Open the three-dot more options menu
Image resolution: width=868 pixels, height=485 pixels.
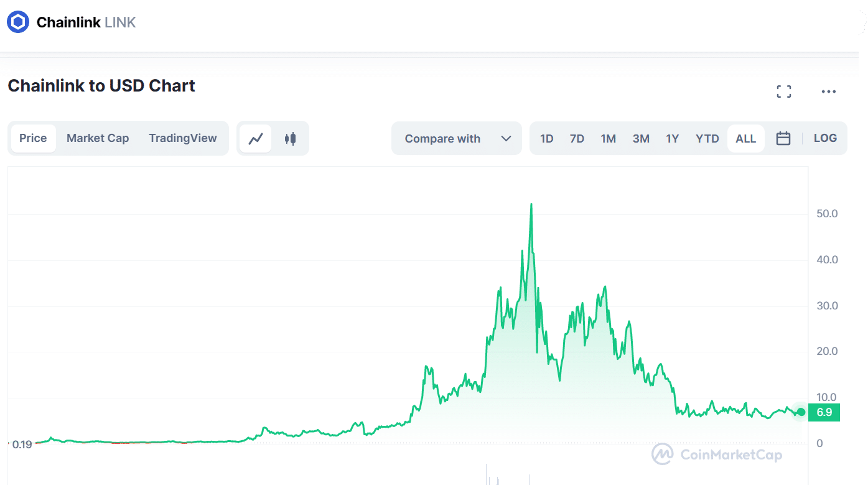(828, 92)
